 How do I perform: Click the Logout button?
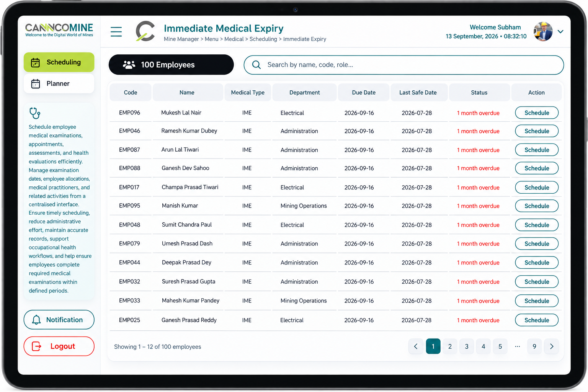pyautogui.click(x=59, y=346)
